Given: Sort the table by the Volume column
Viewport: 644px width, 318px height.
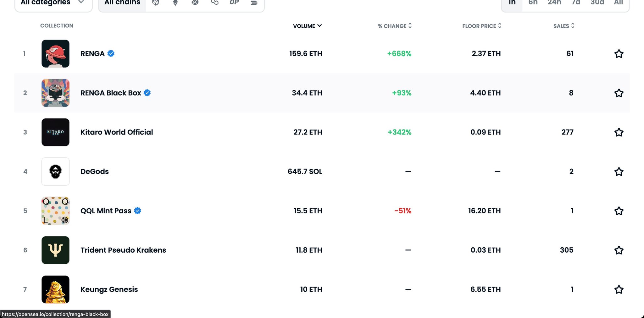Looking at the screenshot, I should [x=307, y=26].
